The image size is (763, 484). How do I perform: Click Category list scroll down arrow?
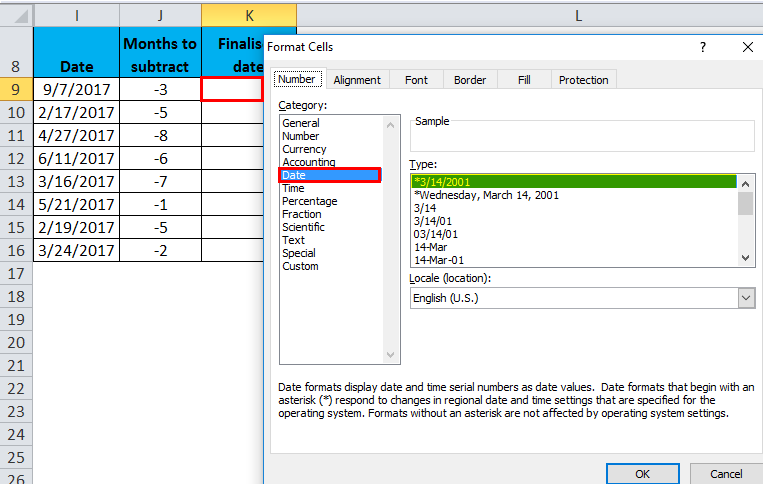390,355
